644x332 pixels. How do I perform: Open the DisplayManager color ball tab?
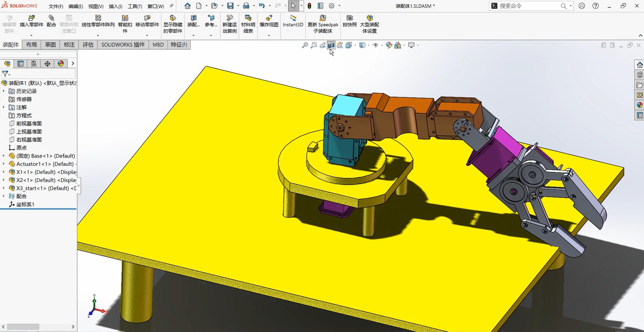click(x=61, y=64)
